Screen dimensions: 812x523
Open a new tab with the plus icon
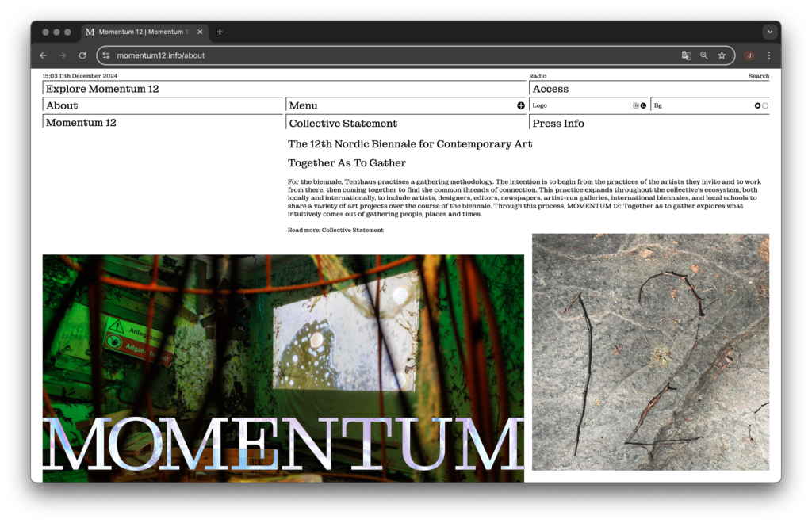click(220, 32)
